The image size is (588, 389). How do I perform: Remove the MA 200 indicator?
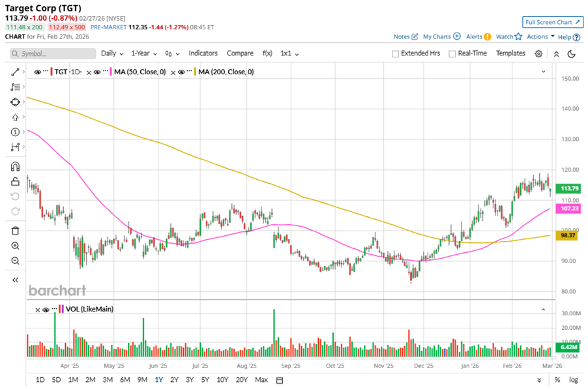[x=173, y=73]
